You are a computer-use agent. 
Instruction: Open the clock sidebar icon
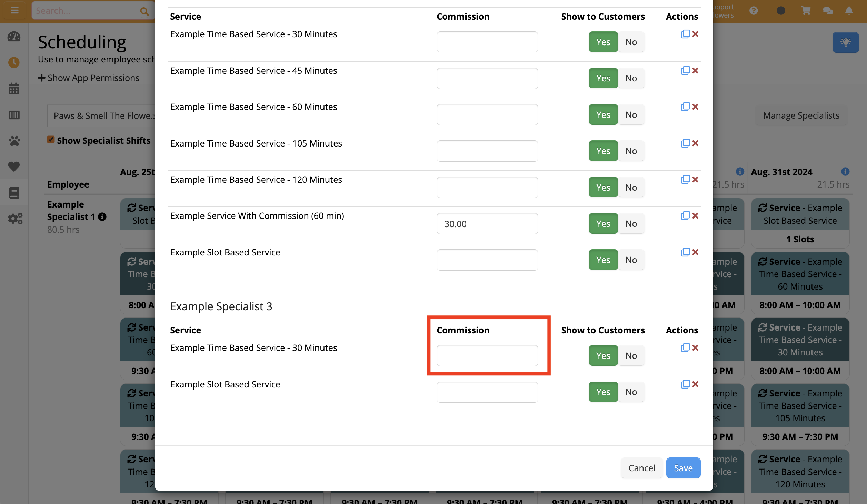coord(14,62)
